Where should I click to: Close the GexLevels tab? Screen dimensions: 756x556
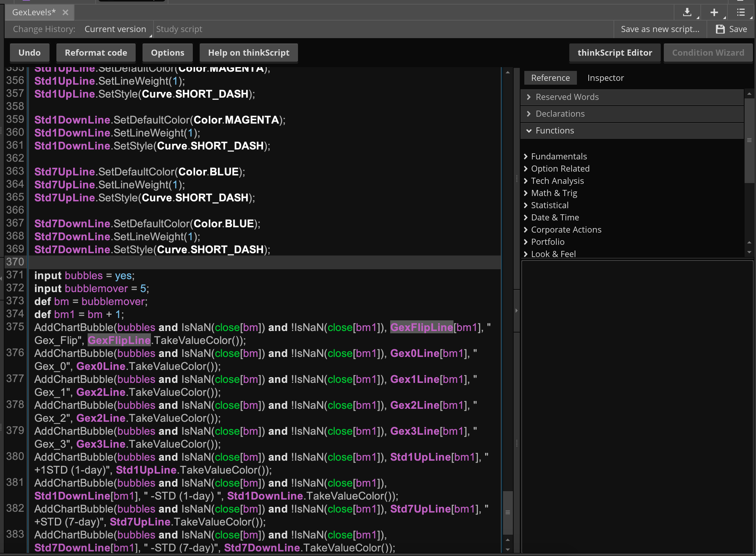click(66, 12)
